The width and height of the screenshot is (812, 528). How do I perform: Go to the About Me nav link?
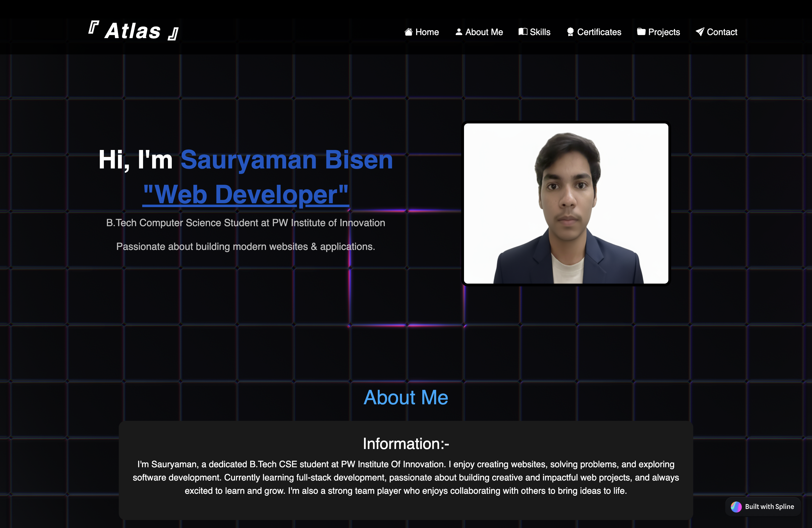tap(484, 32)
